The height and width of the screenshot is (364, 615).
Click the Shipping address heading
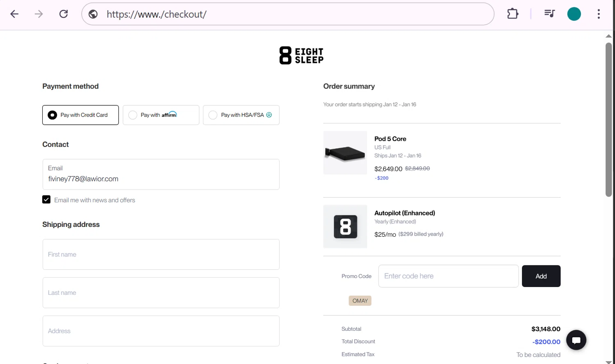click(x=71, y=224)
